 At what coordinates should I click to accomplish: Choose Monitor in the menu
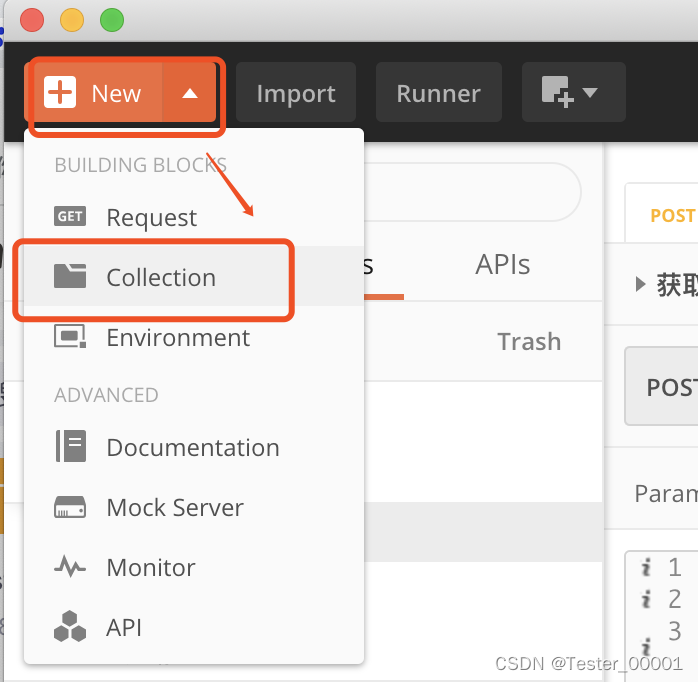tap(194, 567)
